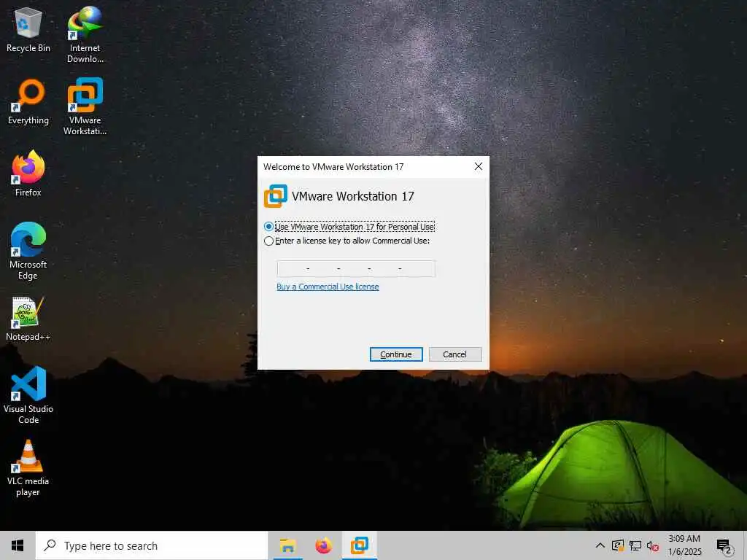Select the Internet Download Manager desktop icon
This screenshot has height=560, width=747.
coord(85,35)
